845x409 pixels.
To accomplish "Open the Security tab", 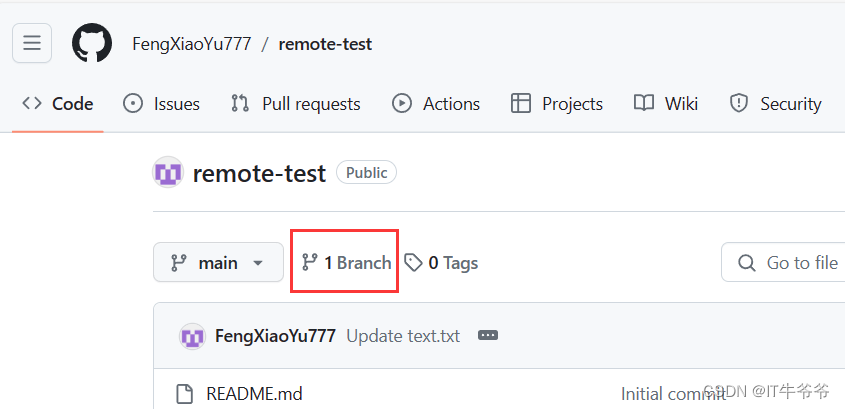I will (776, 103).
